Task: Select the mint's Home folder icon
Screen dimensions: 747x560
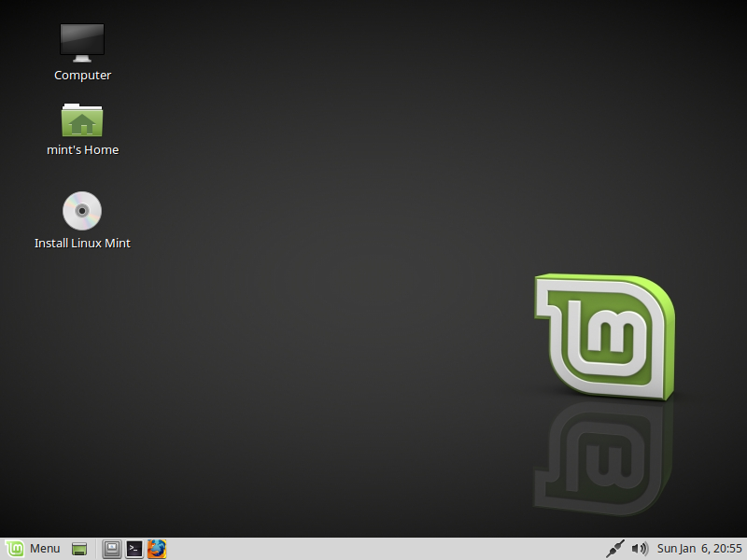Action: pyautogui.click(x=82, y=120)
